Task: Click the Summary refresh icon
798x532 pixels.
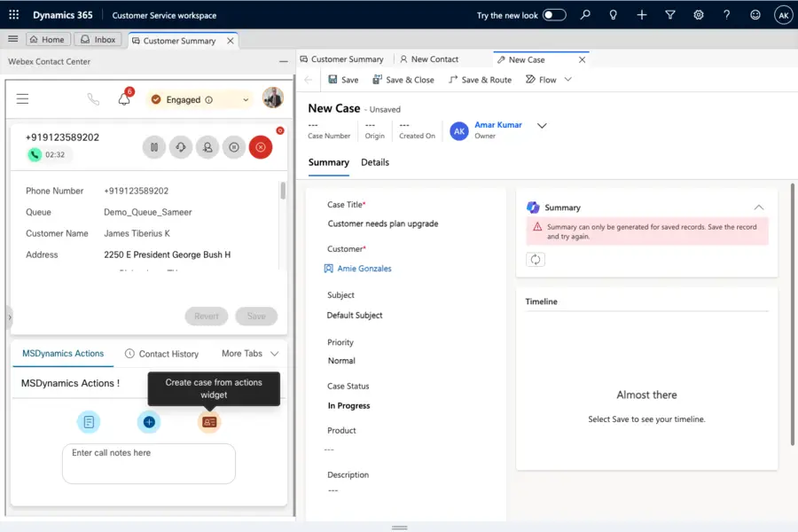Action: coord(535,260)
